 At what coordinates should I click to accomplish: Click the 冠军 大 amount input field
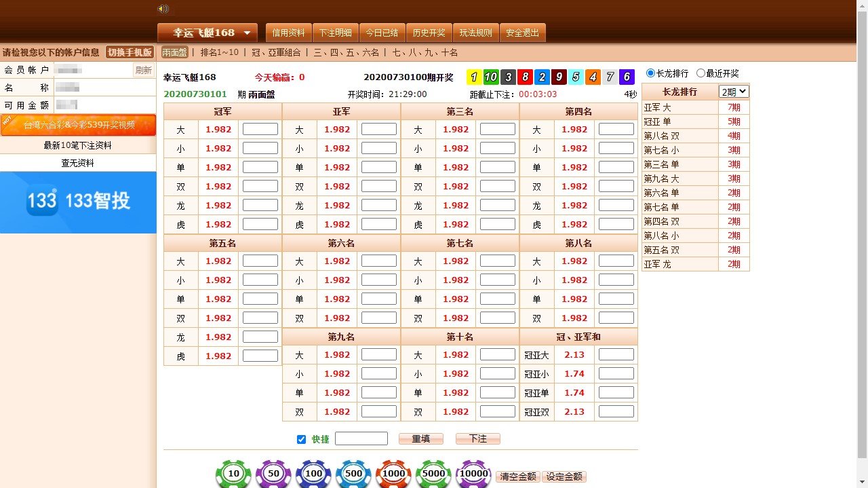[260, 129]
